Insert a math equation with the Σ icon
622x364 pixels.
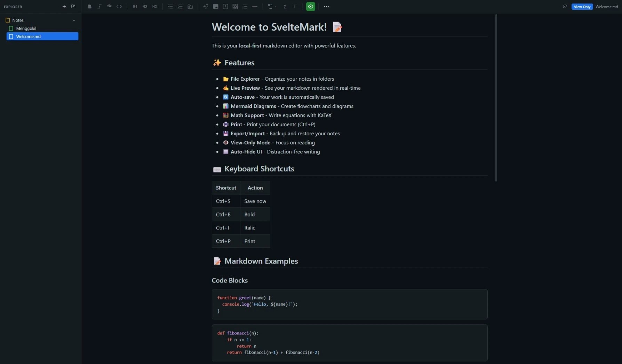284,6
